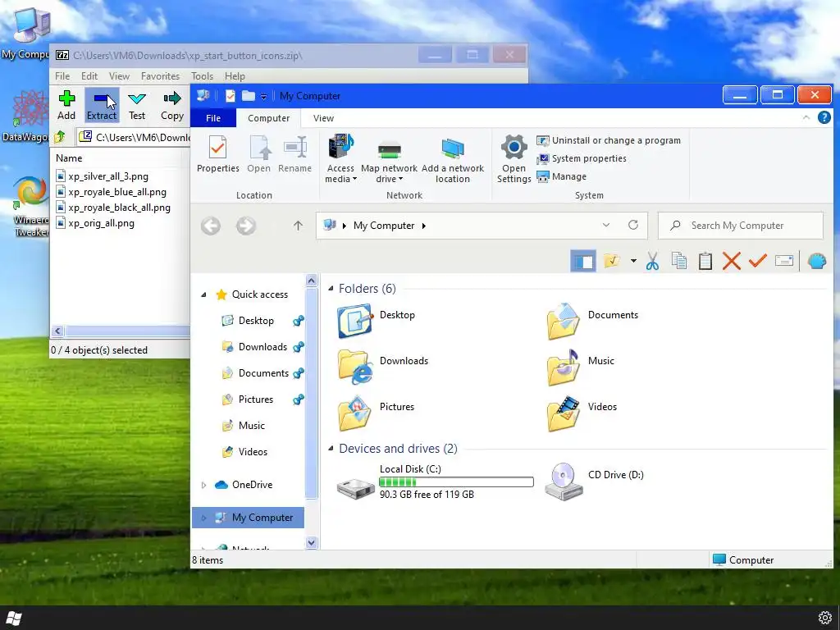Click the taskbar settings gear icon
This screenshot has height=630, width=840.
(825, 618)
